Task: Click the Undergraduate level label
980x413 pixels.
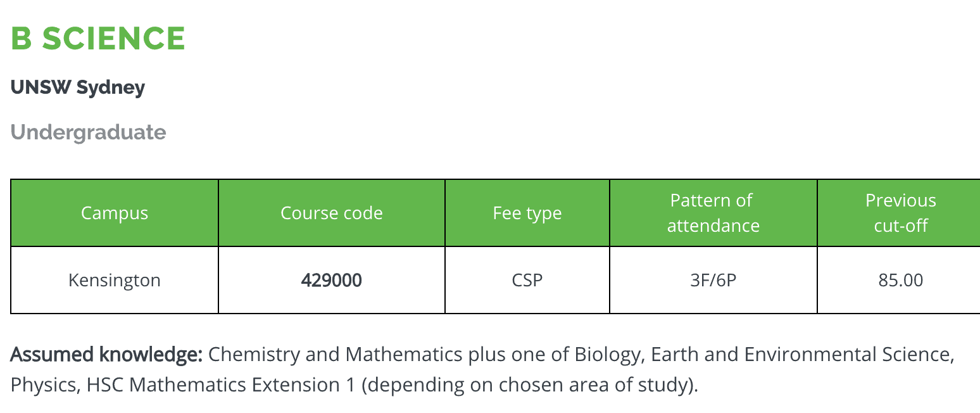Action: click(89, 132)
